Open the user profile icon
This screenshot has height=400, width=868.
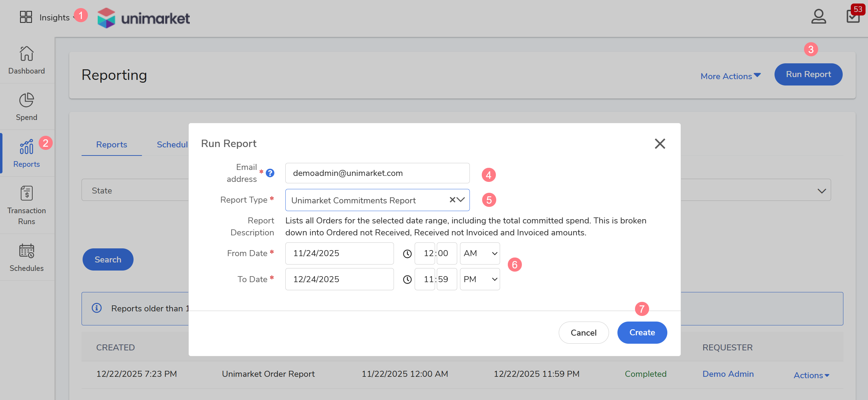818,17
